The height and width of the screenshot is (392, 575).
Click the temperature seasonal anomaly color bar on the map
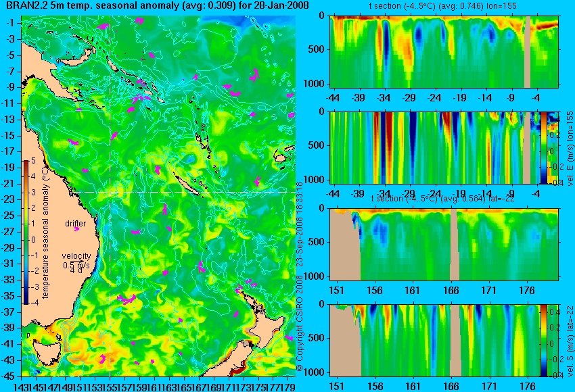point(26,232)
